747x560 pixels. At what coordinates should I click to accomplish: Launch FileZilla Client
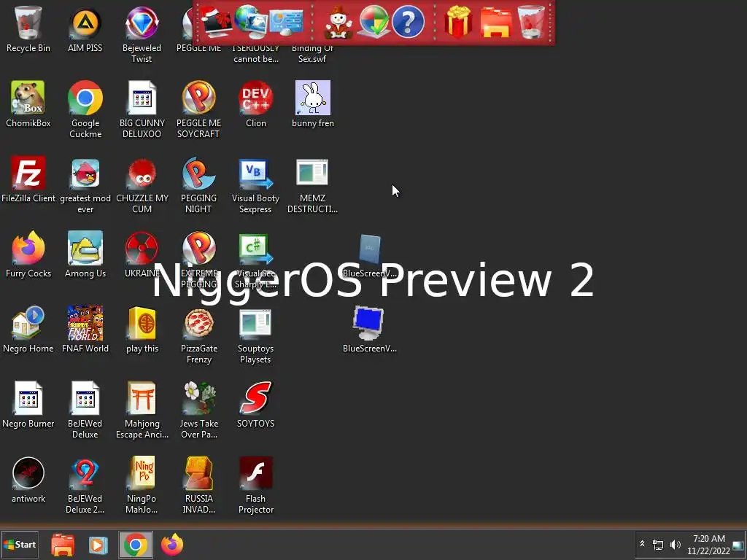(x=28, y=179)
